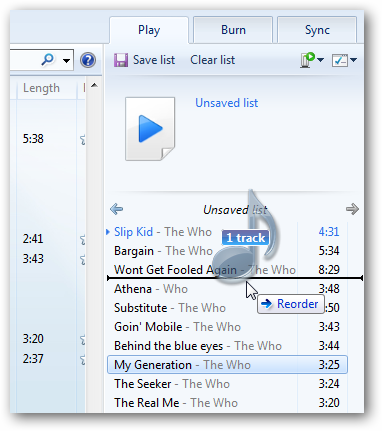Click the 8:29 duration in playlist
This screenshot has width=382, height=431.
329,270
